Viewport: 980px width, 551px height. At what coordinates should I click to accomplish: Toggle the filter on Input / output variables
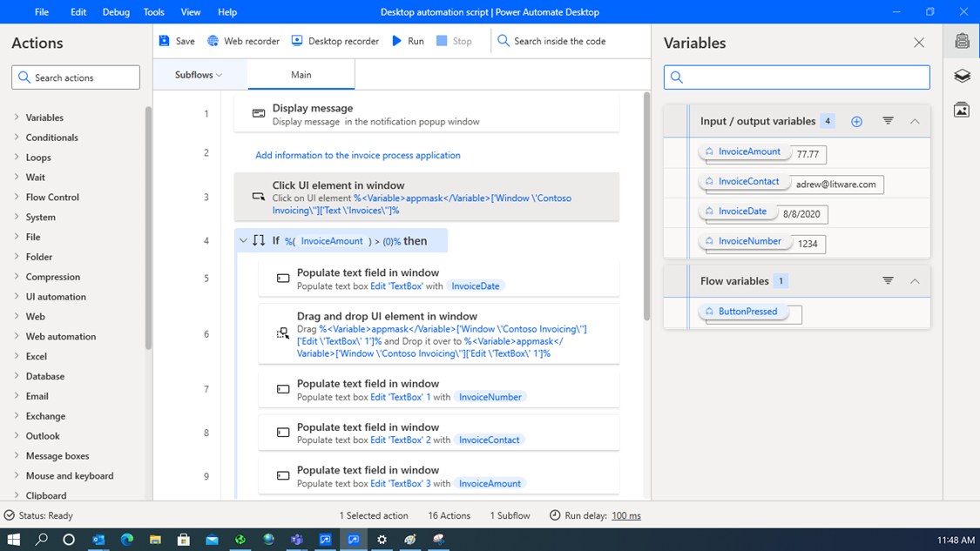[888, 121]
